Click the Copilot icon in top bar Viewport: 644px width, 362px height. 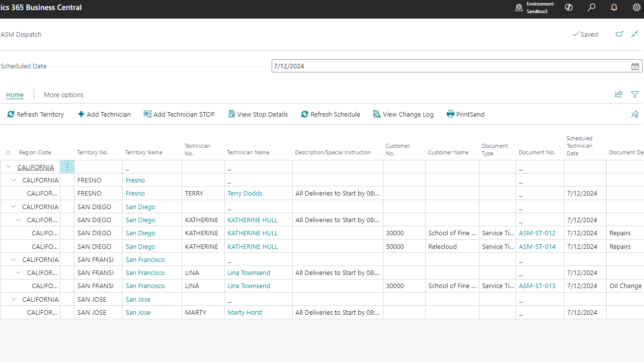569,8
